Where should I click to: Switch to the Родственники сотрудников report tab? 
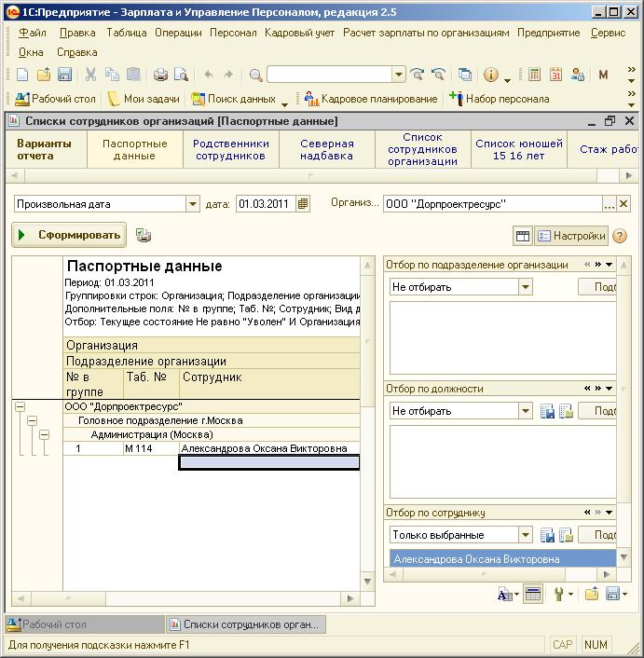click(231, 149)
